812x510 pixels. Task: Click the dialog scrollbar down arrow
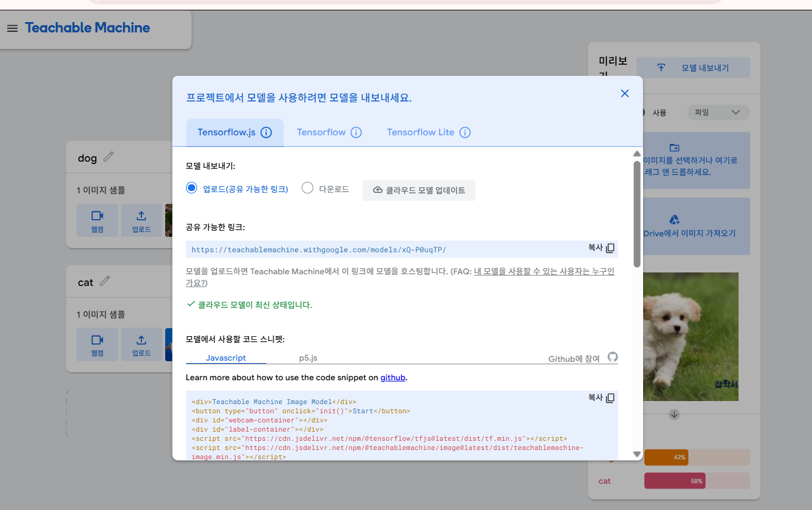[637, 454]
